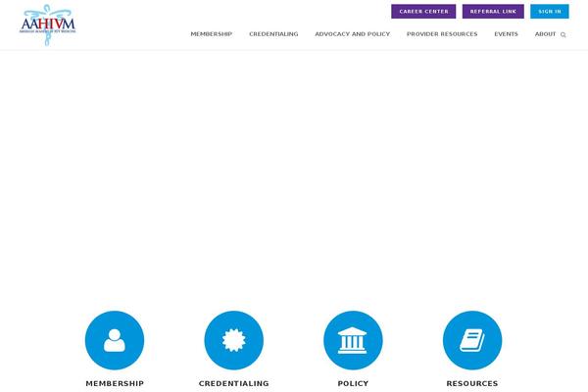Open the Referral Link button
Viewport: 588px width, 392px height.
pos(493,12)
